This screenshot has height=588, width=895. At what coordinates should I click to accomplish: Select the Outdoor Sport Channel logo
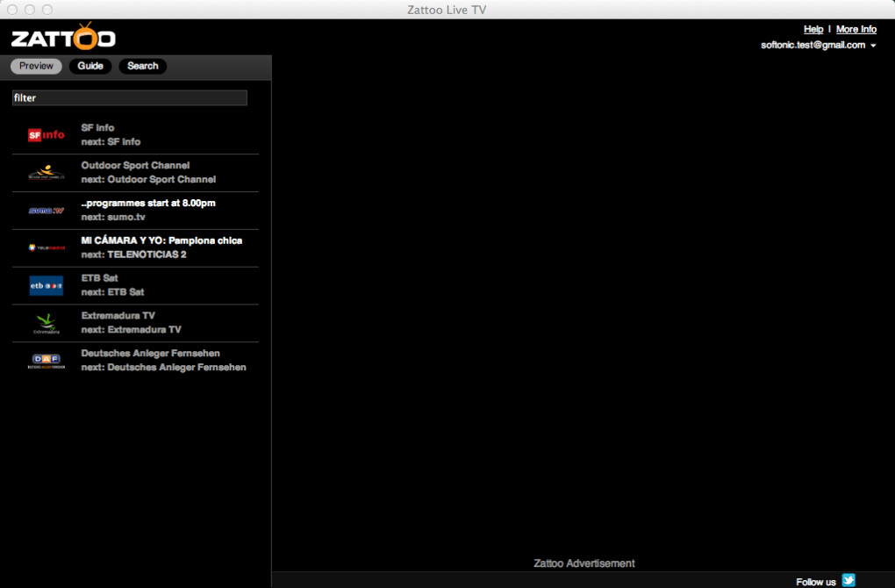47,172
